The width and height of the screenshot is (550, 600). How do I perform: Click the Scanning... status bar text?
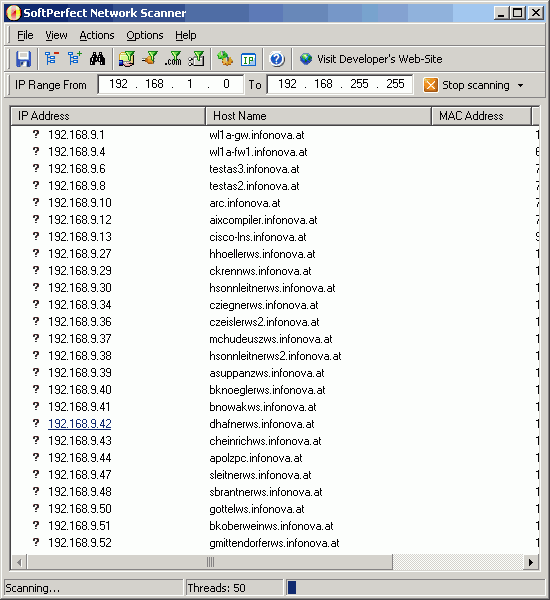pyautogui.click(x=33, y=588)
